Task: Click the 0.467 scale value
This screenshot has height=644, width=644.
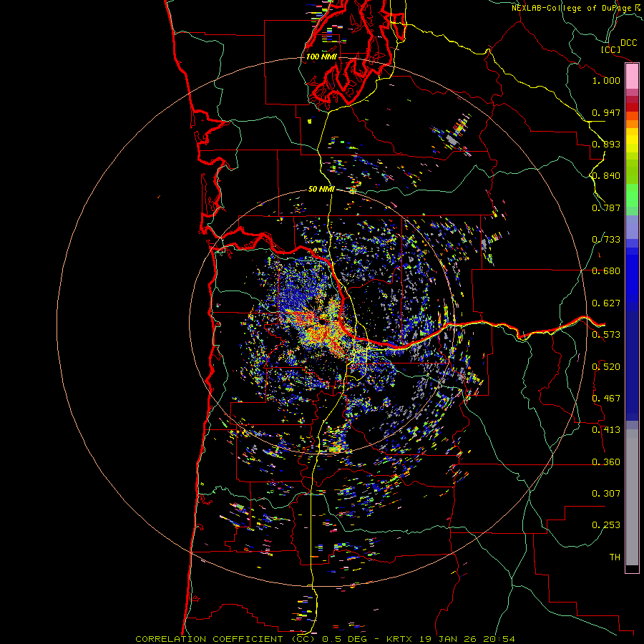Action: pos(606,399)
